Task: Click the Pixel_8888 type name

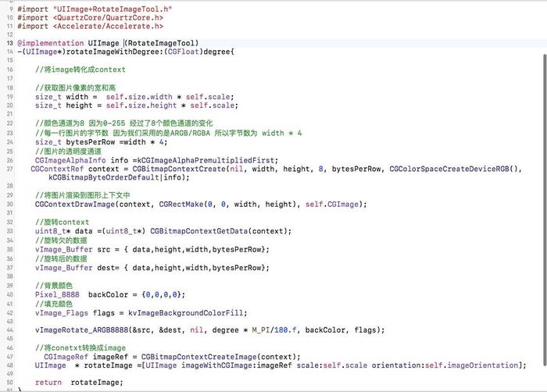Action: pyautogui.click(x=57, y=294)
